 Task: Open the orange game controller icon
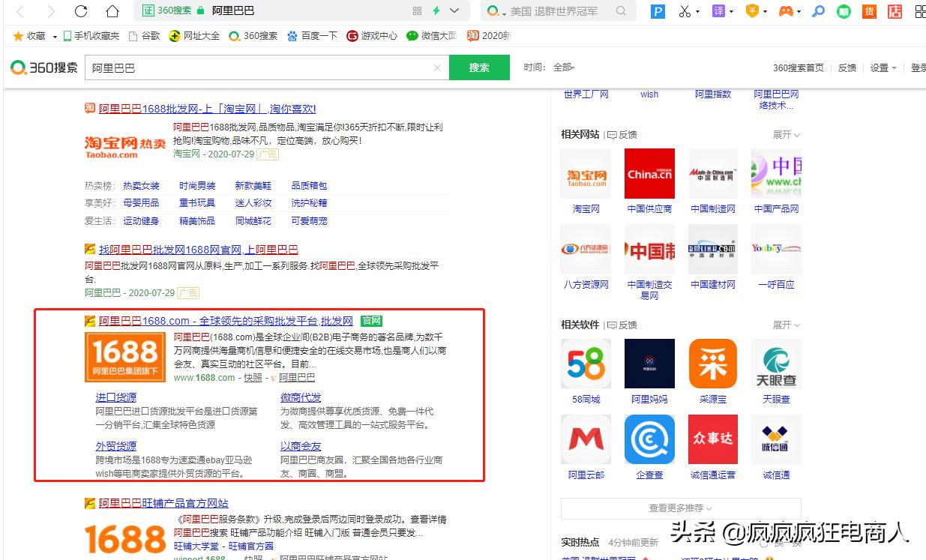(x=785, y=11)
